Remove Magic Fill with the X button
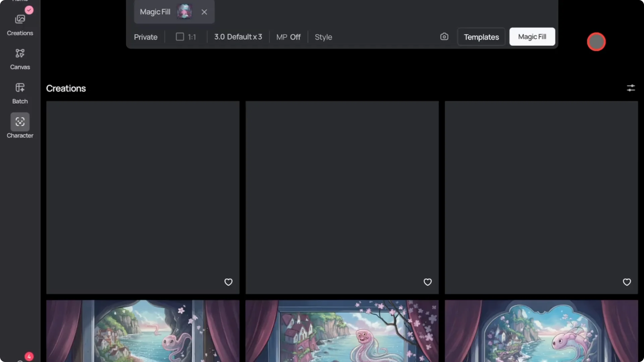 click(x=204, y=12)
